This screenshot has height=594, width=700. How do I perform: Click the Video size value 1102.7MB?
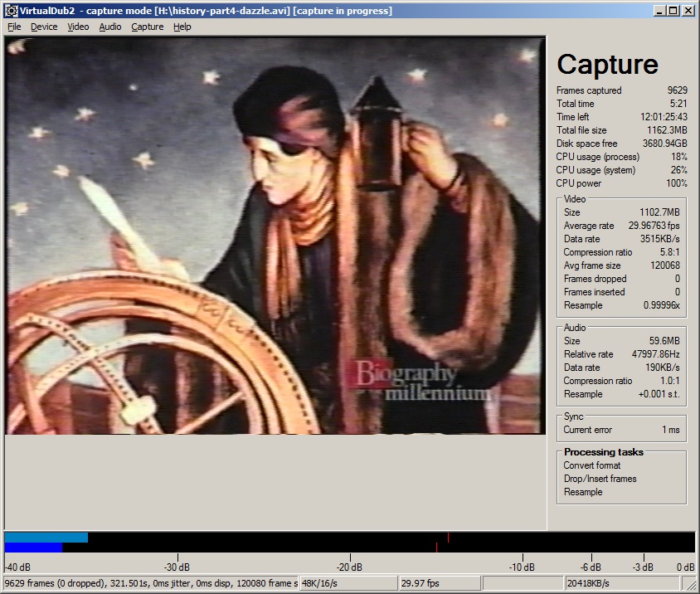(x=659, y=212)
